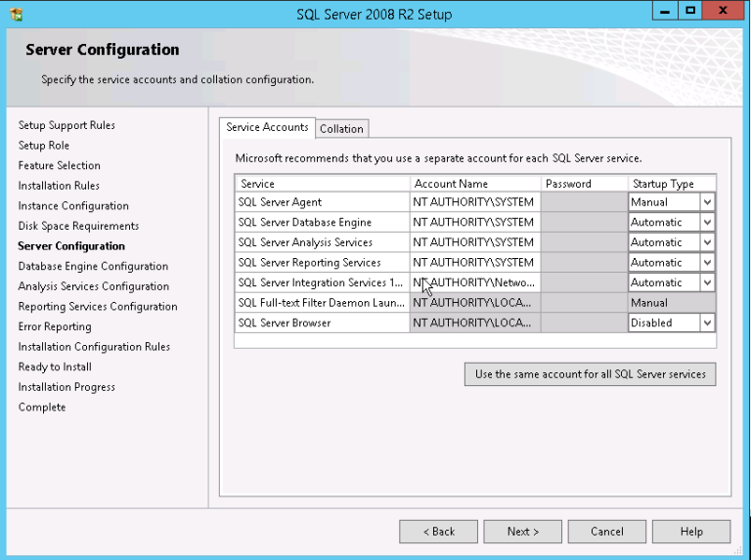Maximize the setup window
The image size is (751, 560).
tap(690, 11)
